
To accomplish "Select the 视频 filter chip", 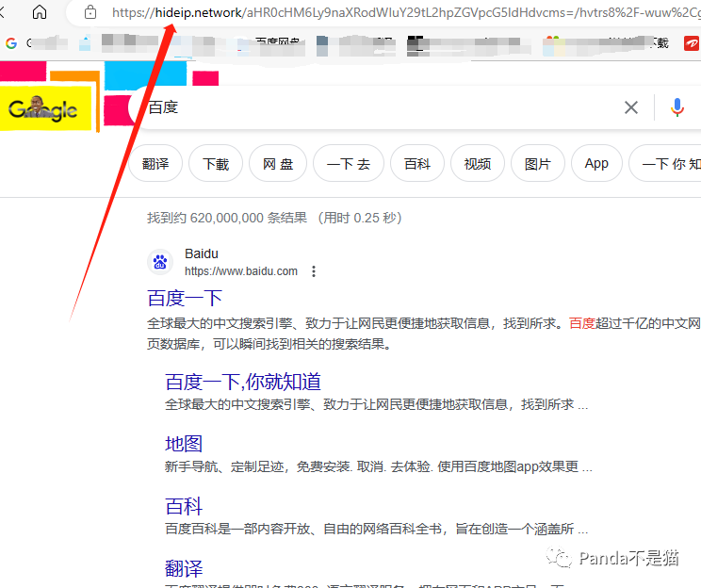I will tap(478, 164).
